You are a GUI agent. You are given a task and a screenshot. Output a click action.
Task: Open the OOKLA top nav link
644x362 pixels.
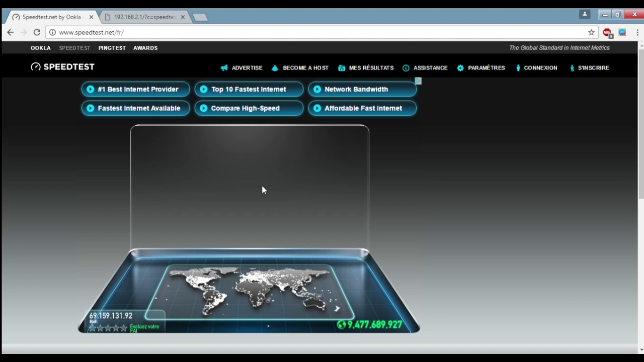[41, 48]
